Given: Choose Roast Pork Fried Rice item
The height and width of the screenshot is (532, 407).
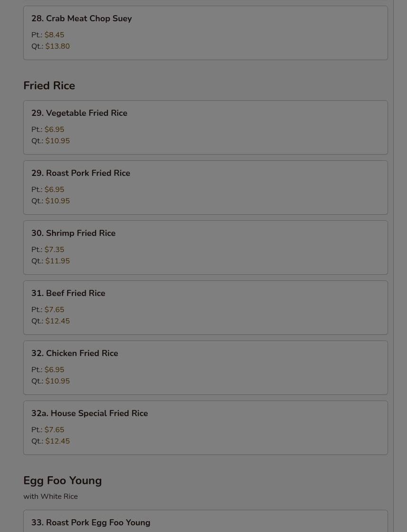Looking at the screenshot, I should point(205,187).
